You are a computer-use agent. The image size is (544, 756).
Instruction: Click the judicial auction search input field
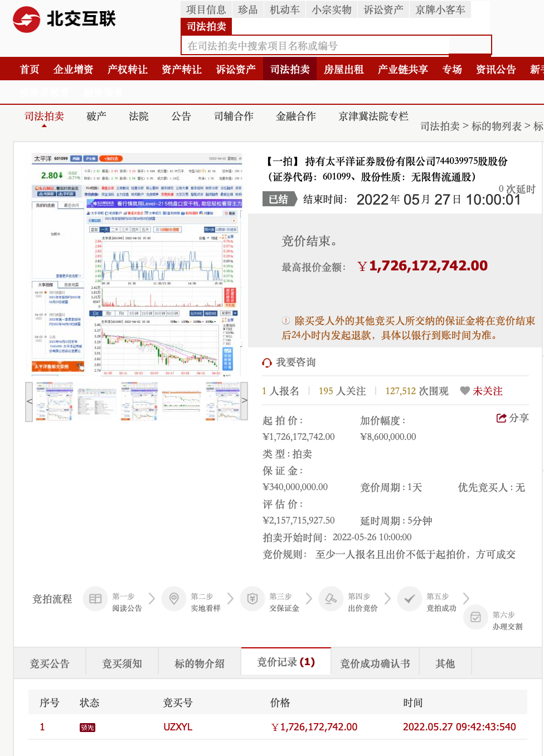coord(312,45)
